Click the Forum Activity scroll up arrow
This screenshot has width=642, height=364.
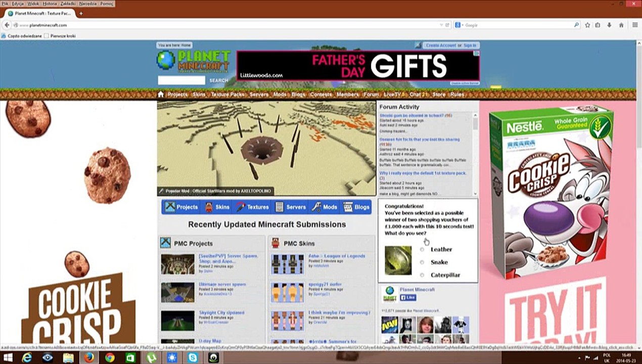475,115
